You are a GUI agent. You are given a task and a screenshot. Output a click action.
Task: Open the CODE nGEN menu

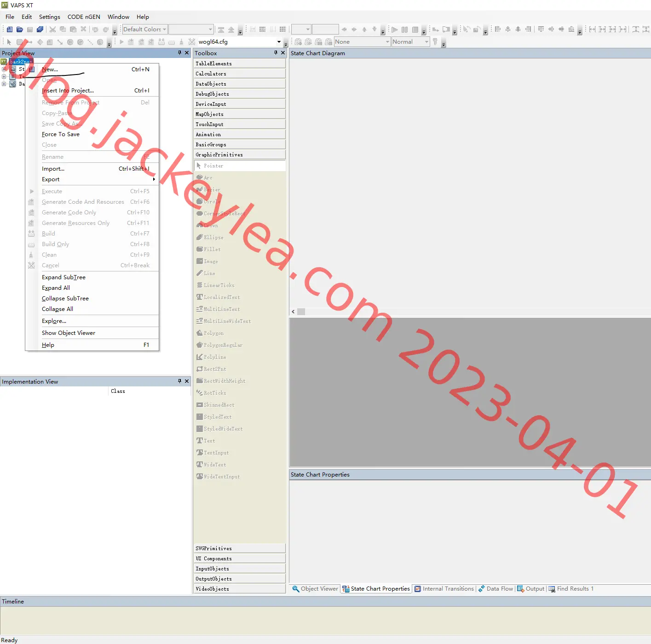pyautogui.click(x=84, y=17)
